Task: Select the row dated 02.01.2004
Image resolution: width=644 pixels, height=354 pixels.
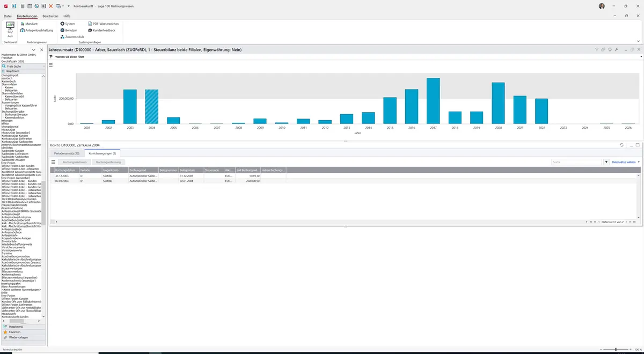Action: coord(344,181)
